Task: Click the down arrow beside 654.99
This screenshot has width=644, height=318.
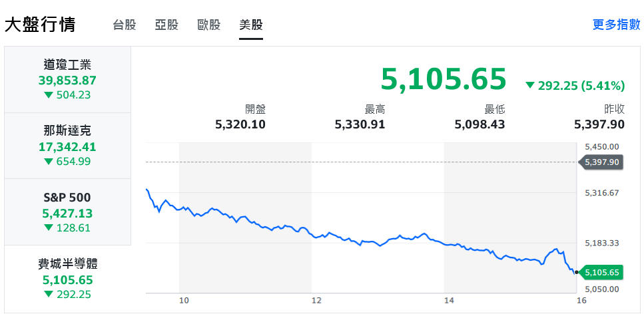Action: click(x=48, y=162)
